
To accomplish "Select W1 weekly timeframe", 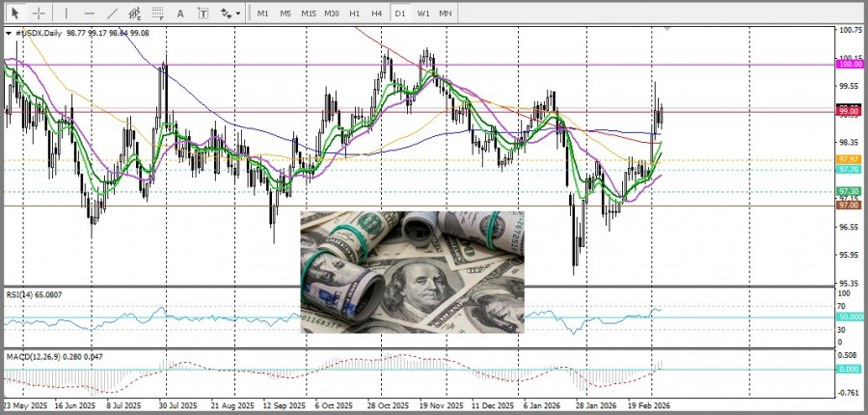I will (423, 14).
